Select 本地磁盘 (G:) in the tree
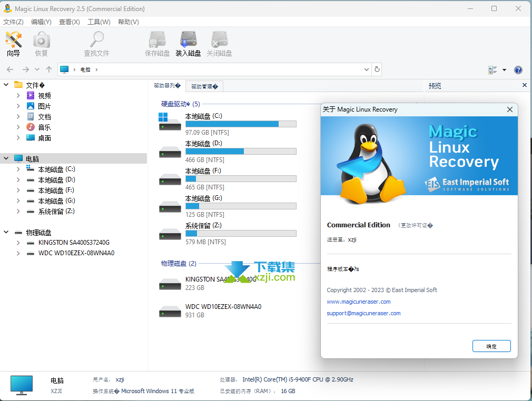The width and height of the screenshot is (532, 401). pos(57,200)
